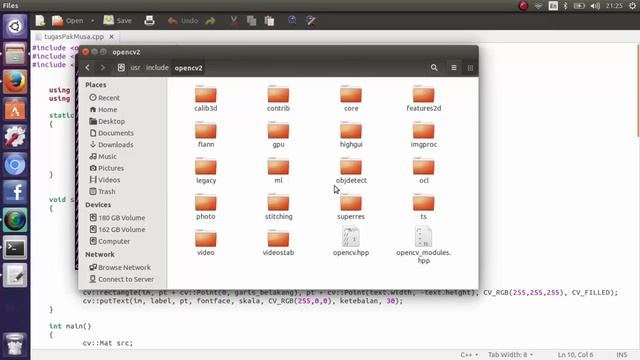Open Videos in sidebar

tap(105, 180)
